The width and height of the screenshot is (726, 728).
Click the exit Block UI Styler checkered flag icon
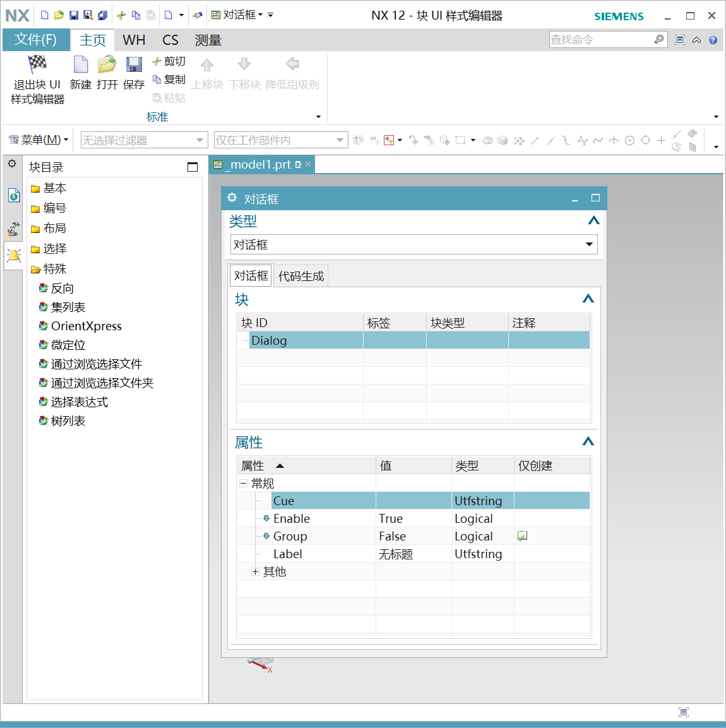(37, 64)
